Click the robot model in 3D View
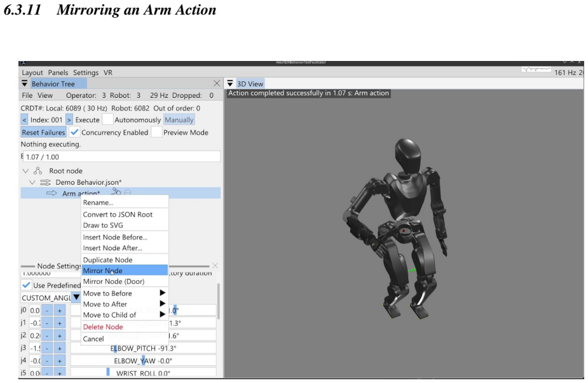Viewport: 588px width, 383px height. click(397, 229)
